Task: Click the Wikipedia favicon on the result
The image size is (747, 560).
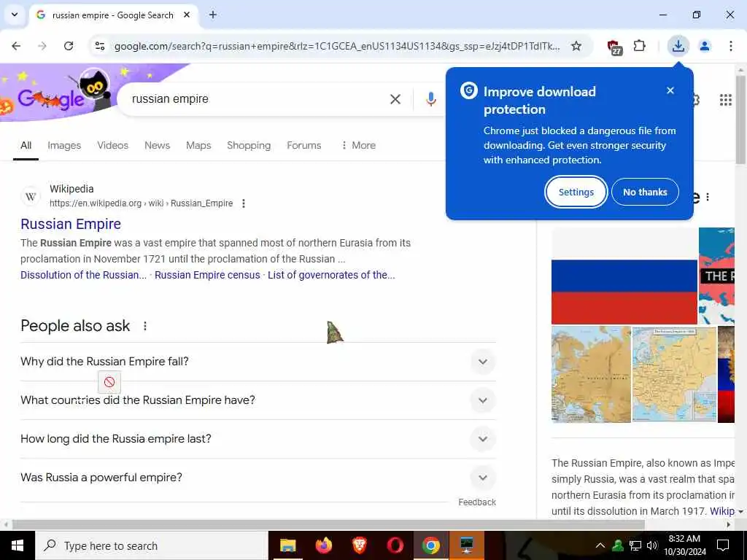Action: tap(31, 196)
